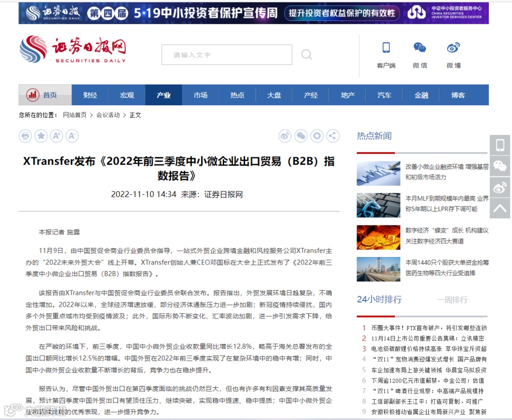The width and height of the screenshot is (512, 420).
Task: Click the star favorite icon
Action: point(41,136)
